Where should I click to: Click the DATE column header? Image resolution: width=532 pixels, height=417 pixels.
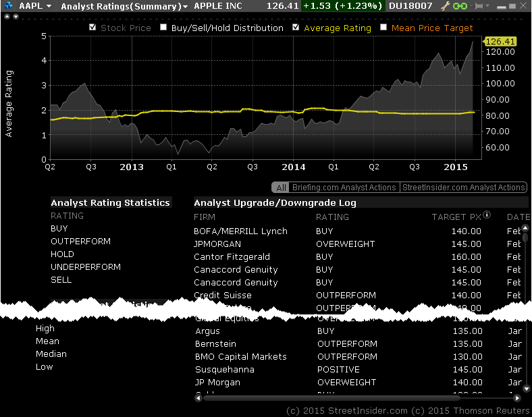518,217
